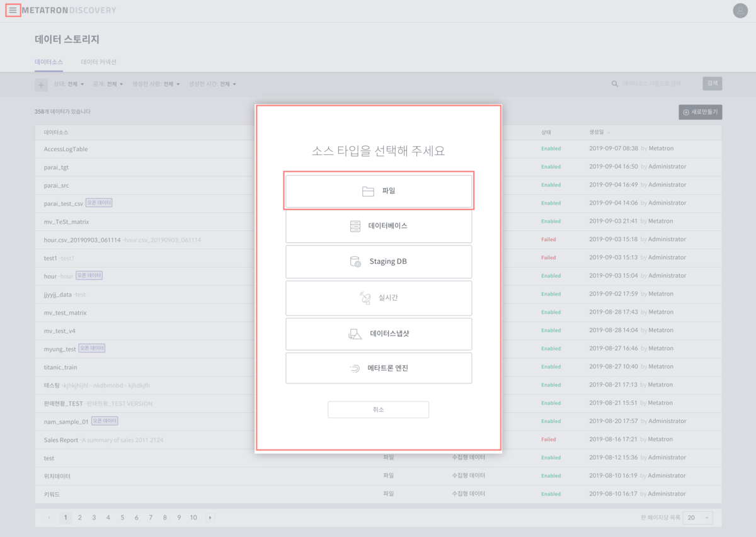The height and width of the screenshot is (537, 756).
Task: Expand the 상태: 전체 filter dropdown
Action: [x=69, y=84]
